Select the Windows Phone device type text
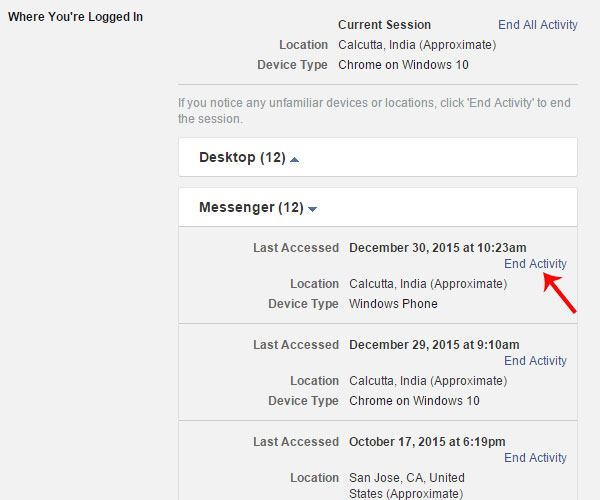600x500 pixels. pyautogui.click(x=393, y=304)
